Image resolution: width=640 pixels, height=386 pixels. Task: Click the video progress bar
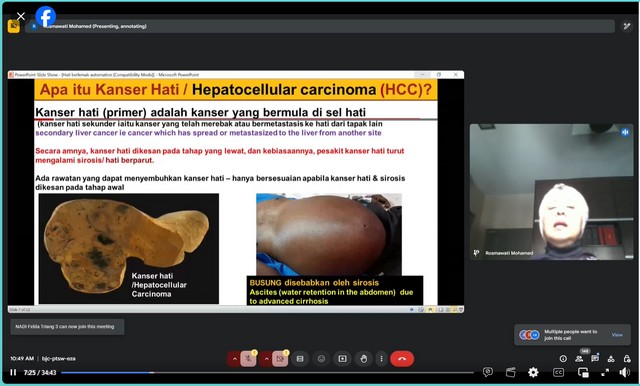tap(267, 372)
